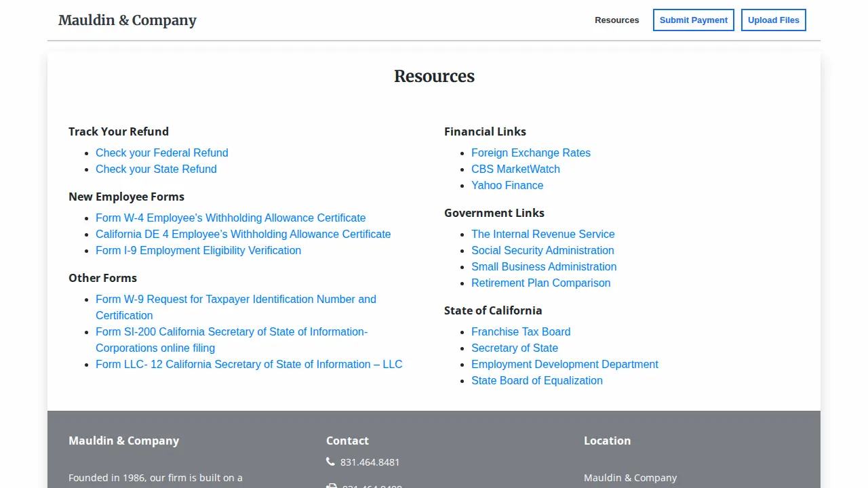Screen dimensions: 868x488
Task: Open Form W-4 Employee's Withholding Allowance Certificate
Action: (231, 218)
